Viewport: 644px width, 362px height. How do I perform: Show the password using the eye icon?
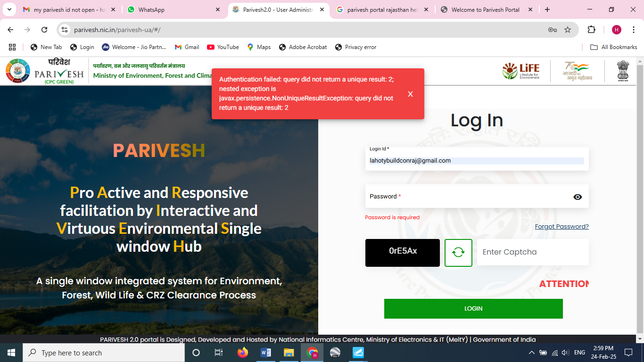(577, 197)
